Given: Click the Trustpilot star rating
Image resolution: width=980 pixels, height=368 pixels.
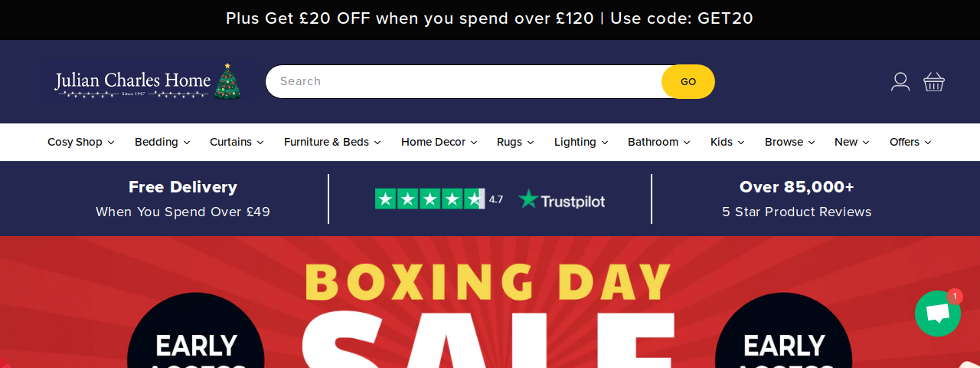Looking at the screenshot, I should click(x=430, y=199).
